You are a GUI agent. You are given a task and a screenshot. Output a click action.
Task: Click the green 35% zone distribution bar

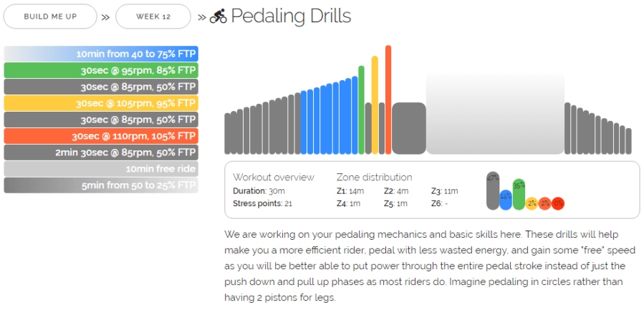coord(519,194)
